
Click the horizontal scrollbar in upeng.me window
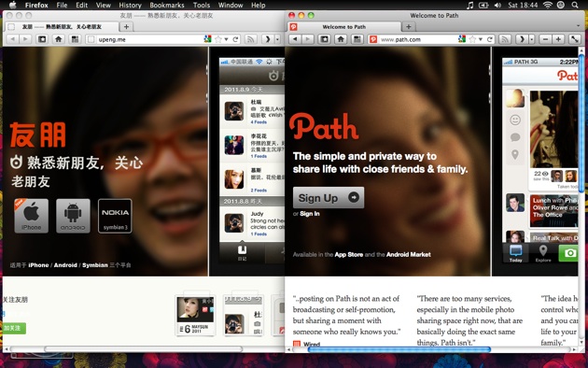143,349
